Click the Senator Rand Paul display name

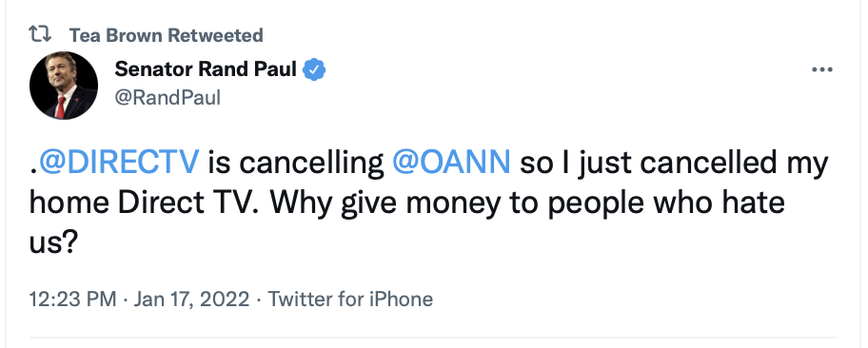[x=206, y=69]
